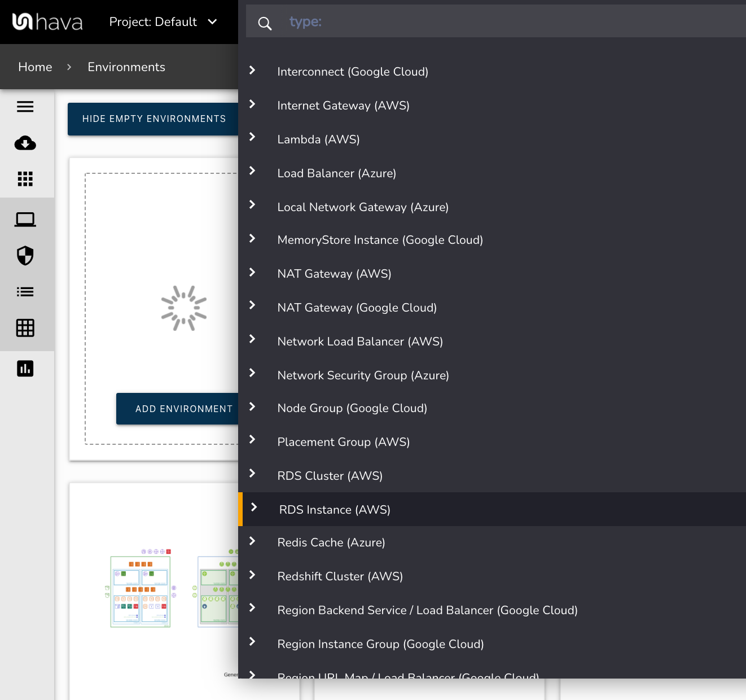The height and width of the screenshot is (700, 746).
Task: Click the list view sidebar icon
Action: pyautogui.click(x=25, y=292)
